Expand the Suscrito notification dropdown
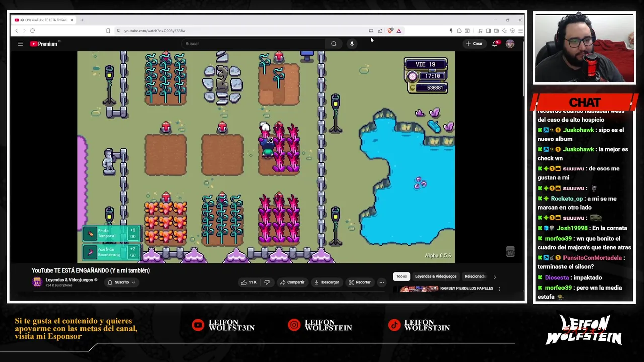This screenshot has height=362, width=644. (x=121, y=282)
